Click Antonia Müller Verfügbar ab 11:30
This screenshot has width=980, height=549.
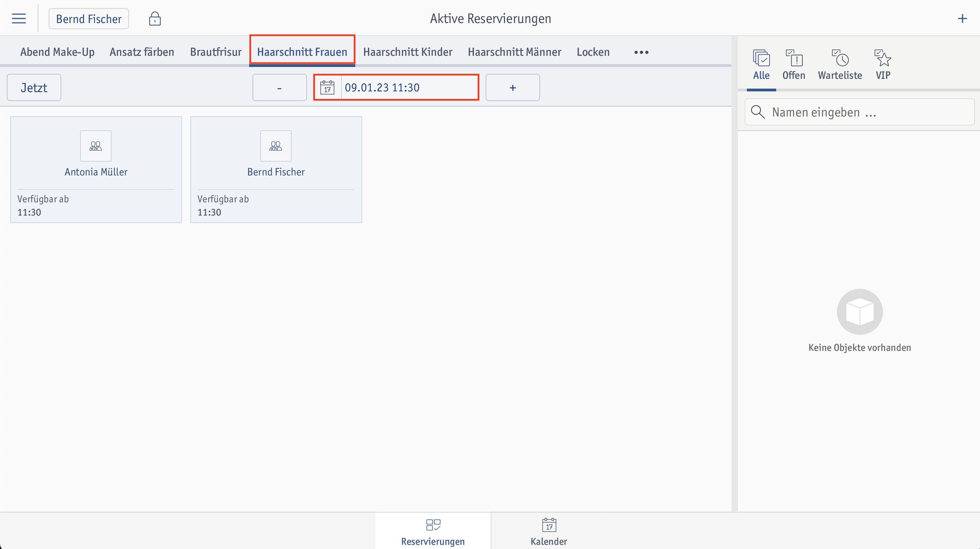(43, 206)
